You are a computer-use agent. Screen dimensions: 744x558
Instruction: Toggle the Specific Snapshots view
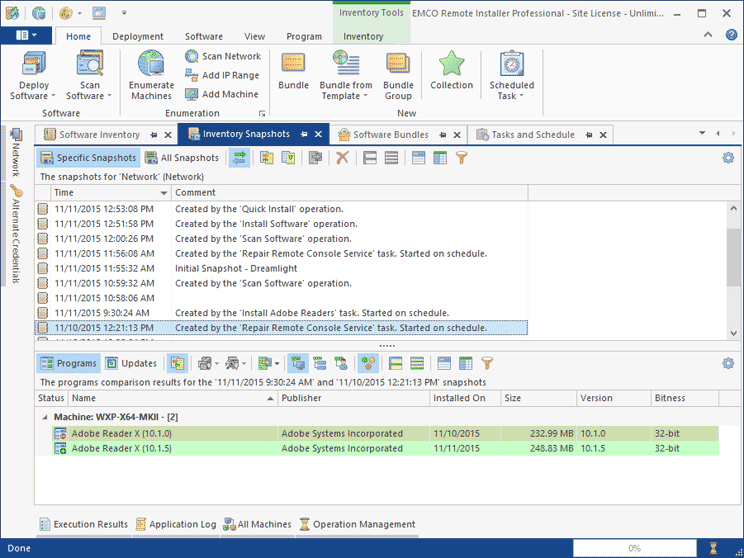pos(89,158)
